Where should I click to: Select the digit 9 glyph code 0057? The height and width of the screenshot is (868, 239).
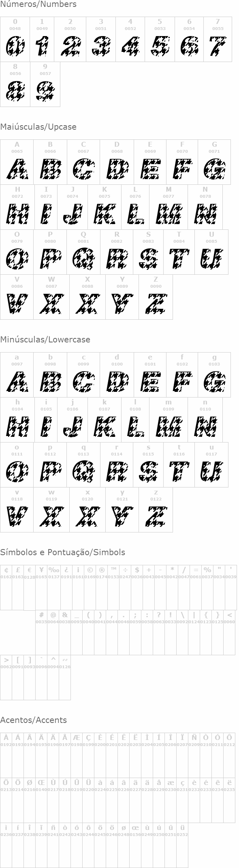coord(45,84)
